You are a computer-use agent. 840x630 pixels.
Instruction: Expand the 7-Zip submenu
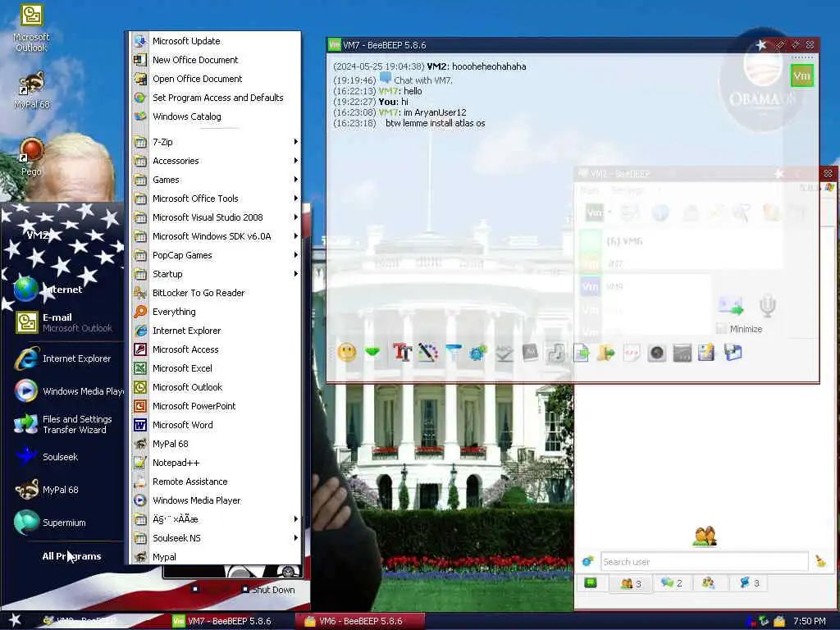(x=216, y=142)
